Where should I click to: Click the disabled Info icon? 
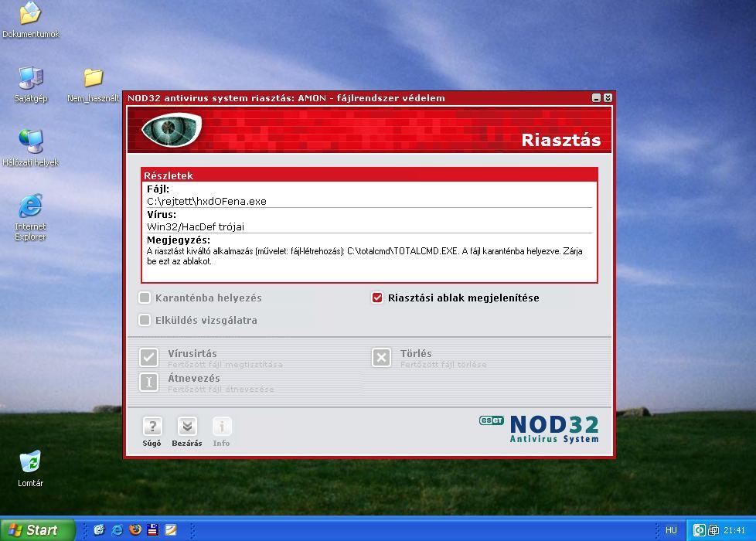222,427
